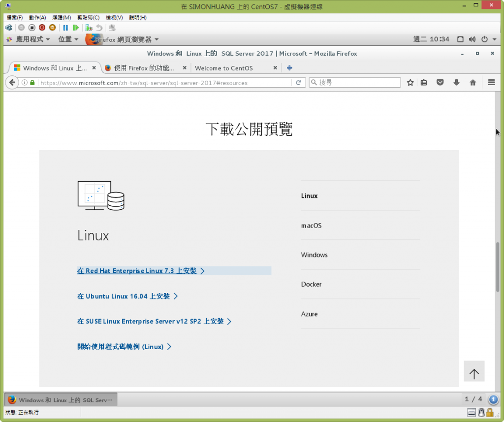The height and width of the screenshot is (422, 504).
Task: Open the 檢視(V) menu
Action: pos(114,17)
